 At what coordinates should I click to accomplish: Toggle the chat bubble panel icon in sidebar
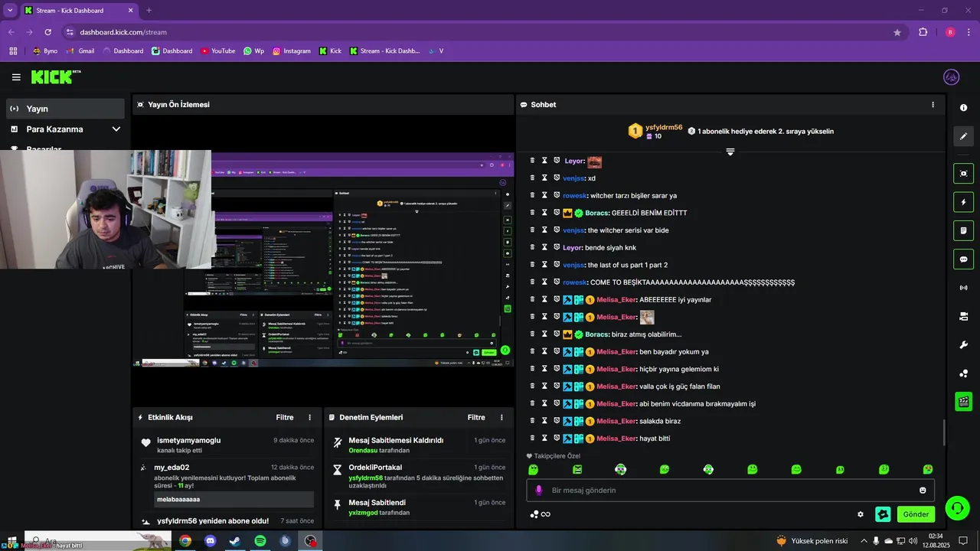[963, 259]
